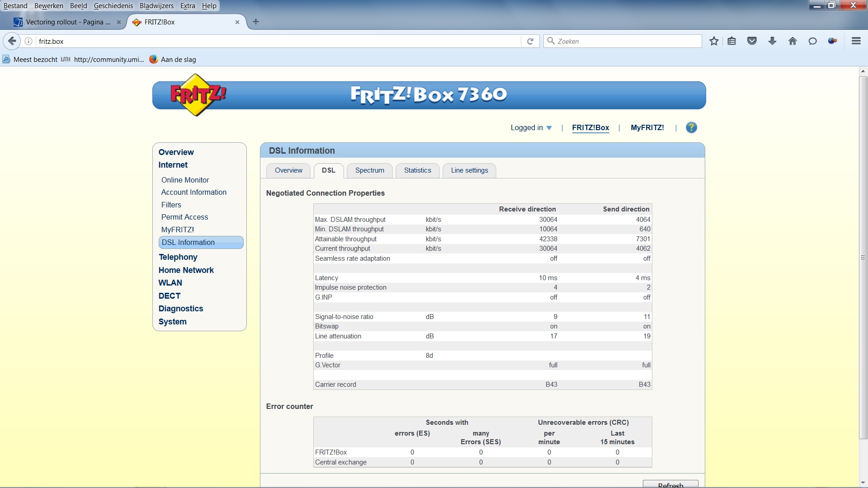This screenshot has height=488, width=868.
Task: Open the downloads arrow icon
Action: point(772,41)
